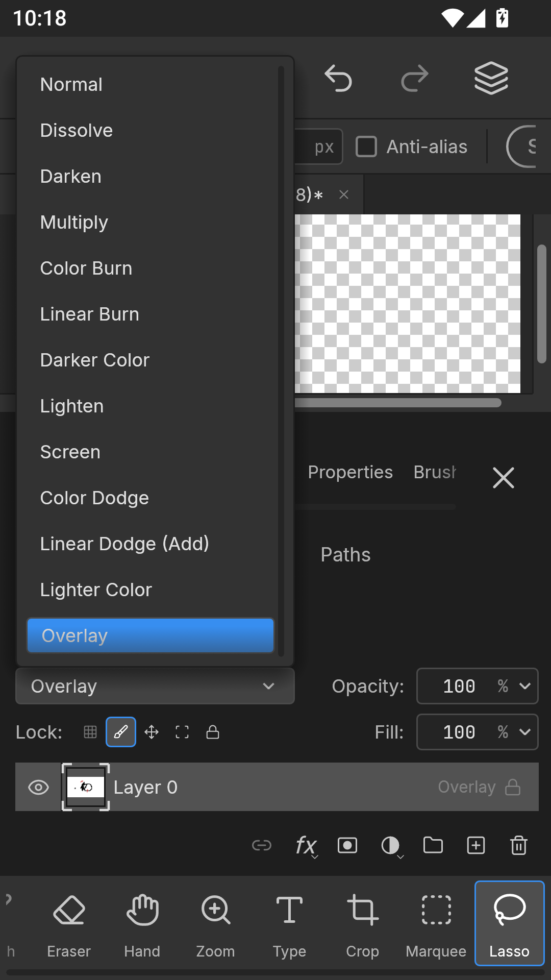Choose Multiply blend mode
The image size is (551, 980).
click(x=151, y=222)
